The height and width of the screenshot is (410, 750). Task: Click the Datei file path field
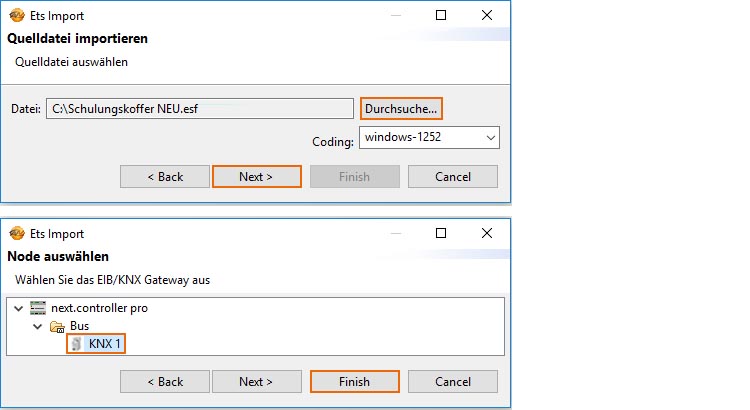pos(198,108)
